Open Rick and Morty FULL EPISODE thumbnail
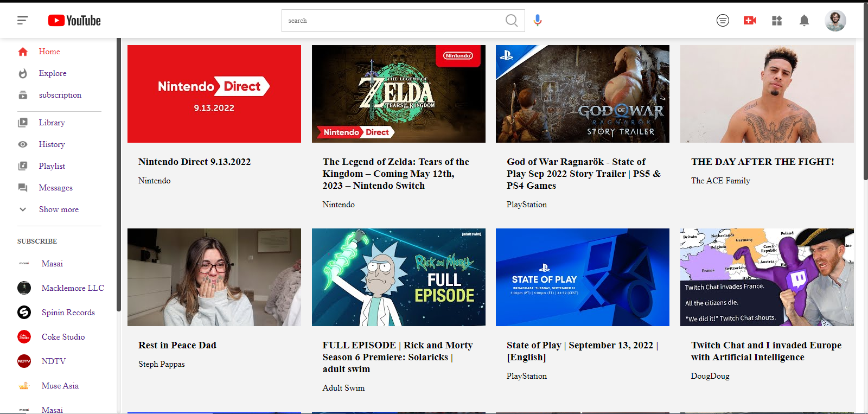 [399, 277]
